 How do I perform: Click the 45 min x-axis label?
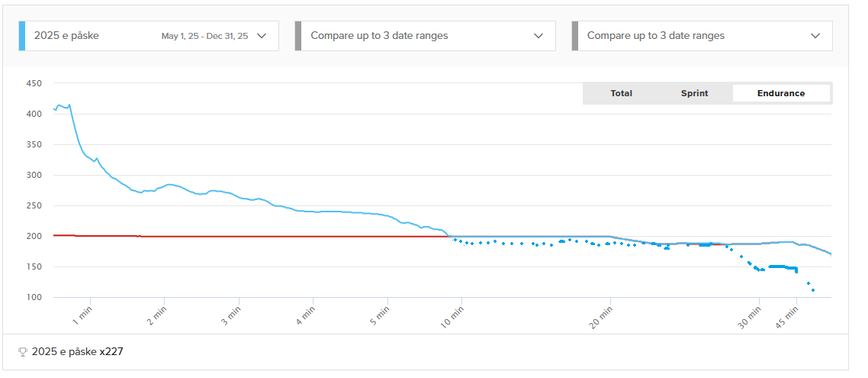coord(788,316)
